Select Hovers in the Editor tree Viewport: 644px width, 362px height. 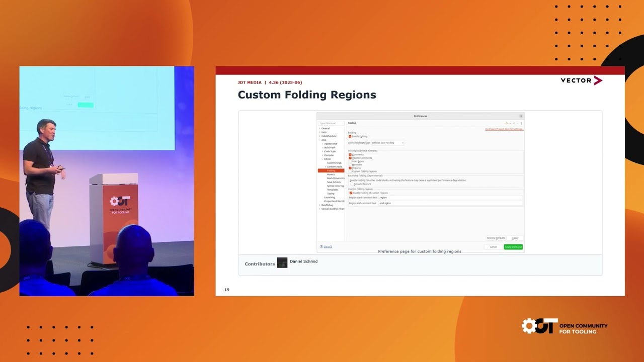(331, 174)
